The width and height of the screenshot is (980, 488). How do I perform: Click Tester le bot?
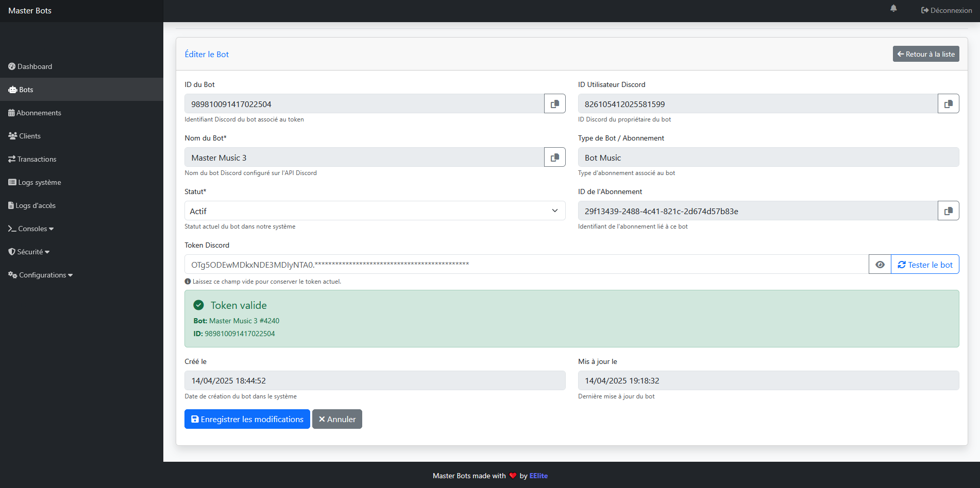coord(925,264)
